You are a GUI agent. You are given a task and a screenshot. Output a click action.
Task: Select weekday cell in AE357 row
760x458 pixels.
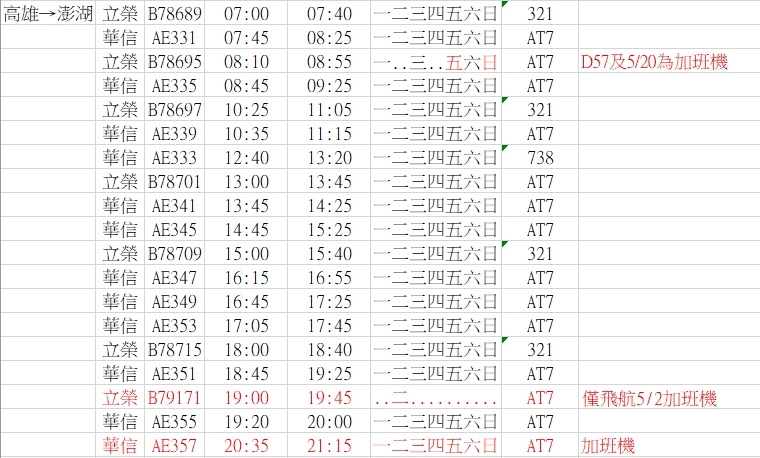pyautogui.click(x=436, y=445)
